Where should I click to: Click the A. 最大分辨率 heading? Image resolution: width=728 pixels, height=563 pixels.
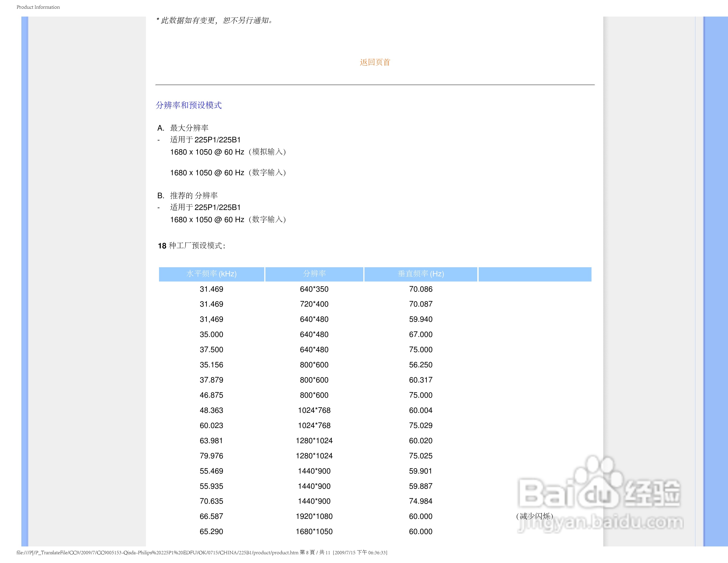click(x=183, y=128)
